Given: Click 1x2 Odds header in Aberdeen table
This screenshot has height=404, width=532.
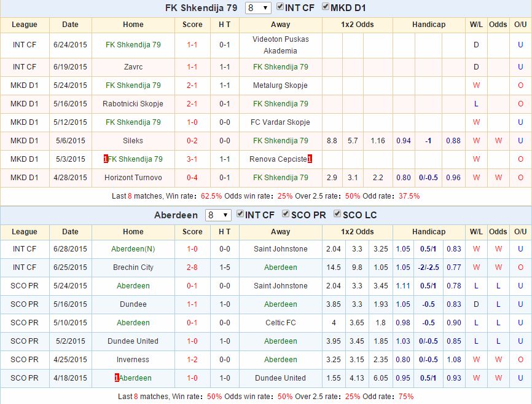Looking at the screenshot, I should 358,232.
